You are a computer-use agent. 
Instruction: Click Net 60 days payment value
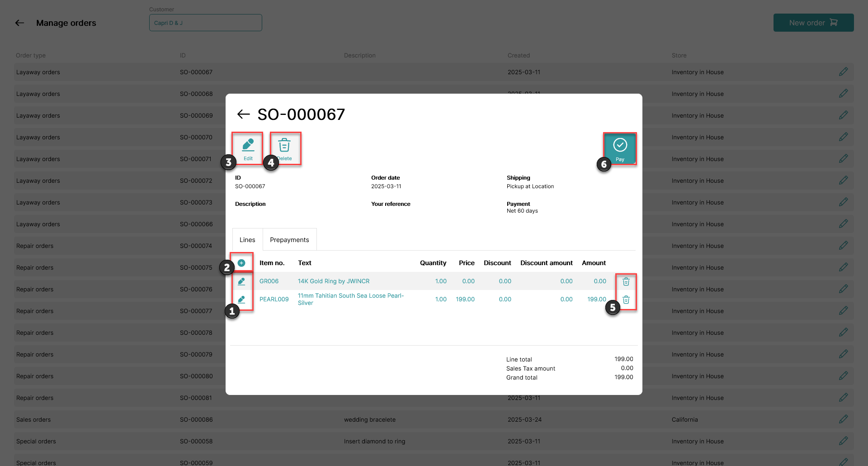pos(522,211)
